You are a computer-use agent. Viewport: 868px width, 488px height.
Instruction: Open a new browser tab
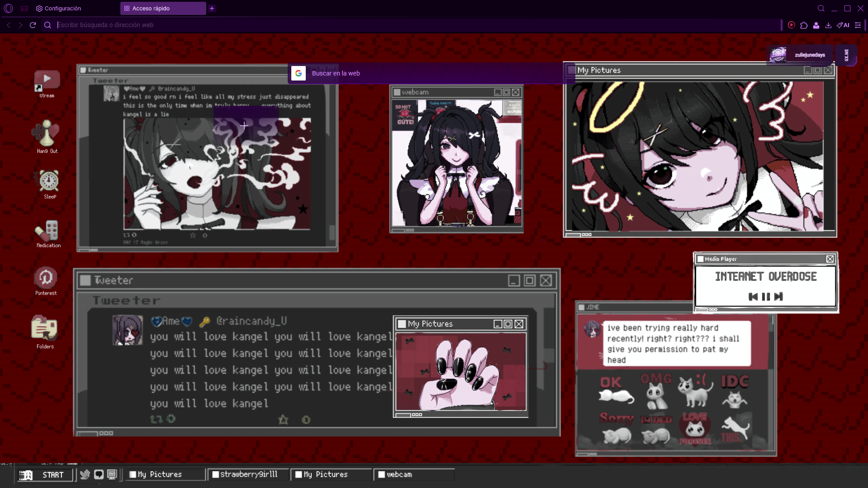(212, 8)
